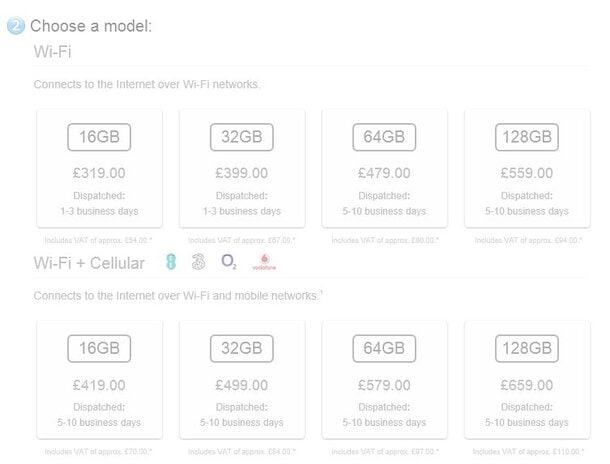Select Wi-Fi 64GB model at £479.00

pos(384,168)
